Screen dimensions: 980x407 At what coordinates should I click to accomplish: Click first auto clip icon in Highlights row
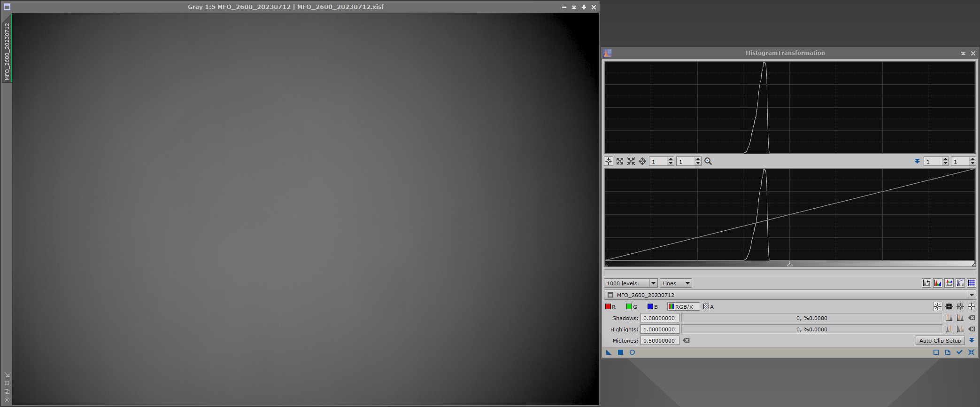click(x=949, y=329)
